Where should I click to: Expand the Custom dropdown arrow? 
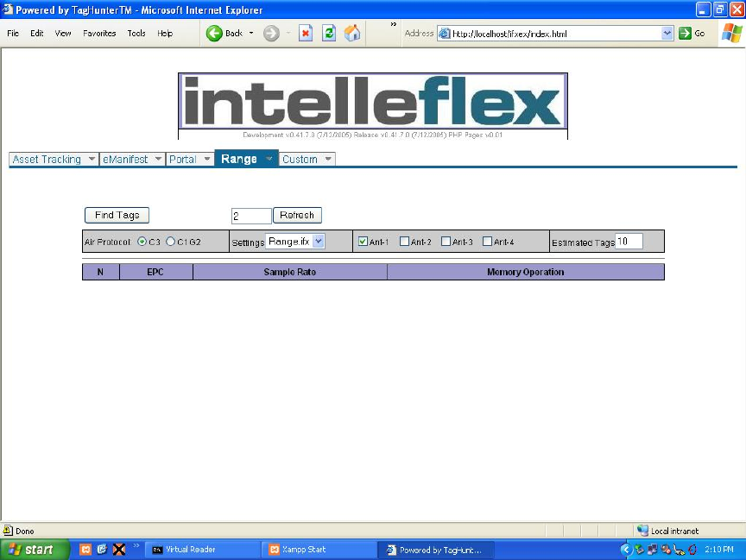click(x=328, y=160)
